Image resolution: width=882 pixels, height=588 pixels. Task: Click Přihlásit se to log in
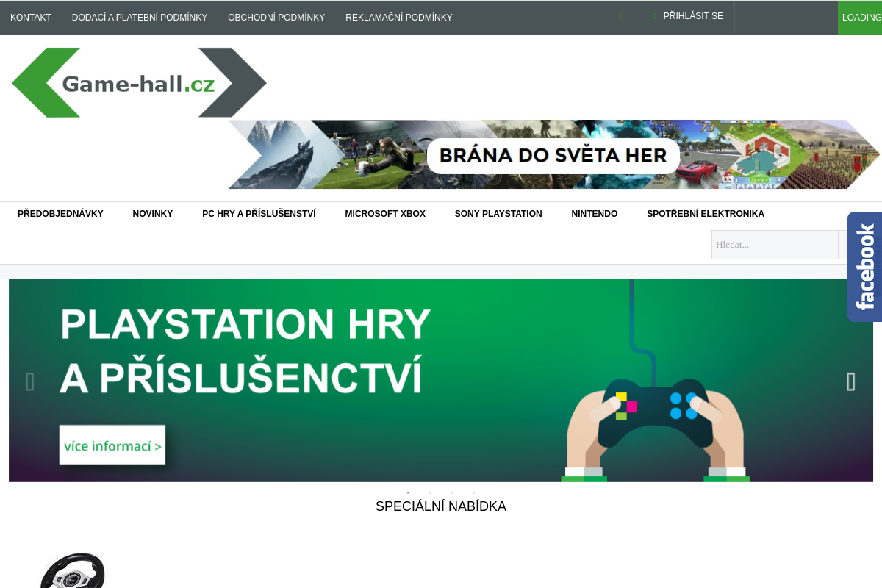click(x=693, y=16)
